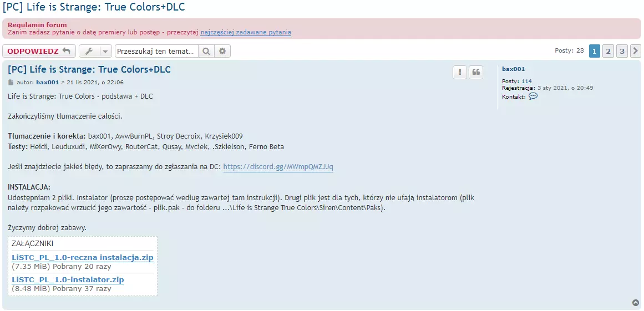Click '(8.48 MiB) Pobrany 37 razy' text
The height and width of the screenshot is (311, 644).
[61, 289]
